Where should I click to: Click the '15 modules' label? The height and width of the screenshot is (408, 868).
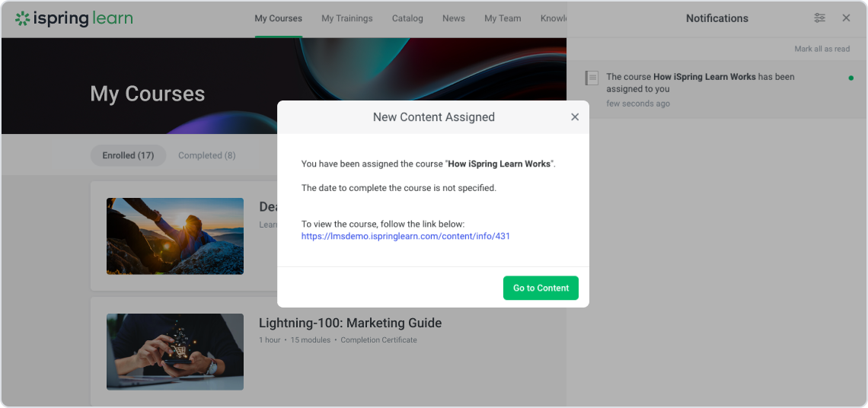(x=310, y=340)
